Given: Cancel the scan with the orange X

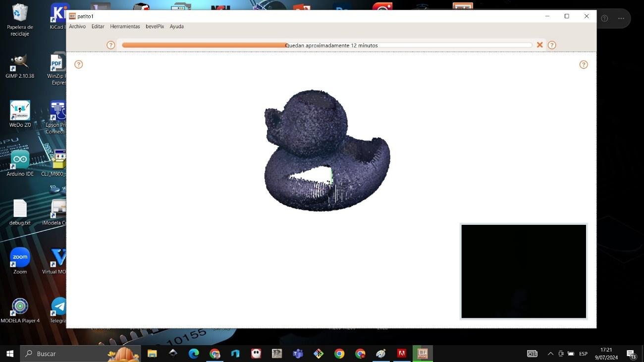Looking at the screenshot, I should 540,45.
